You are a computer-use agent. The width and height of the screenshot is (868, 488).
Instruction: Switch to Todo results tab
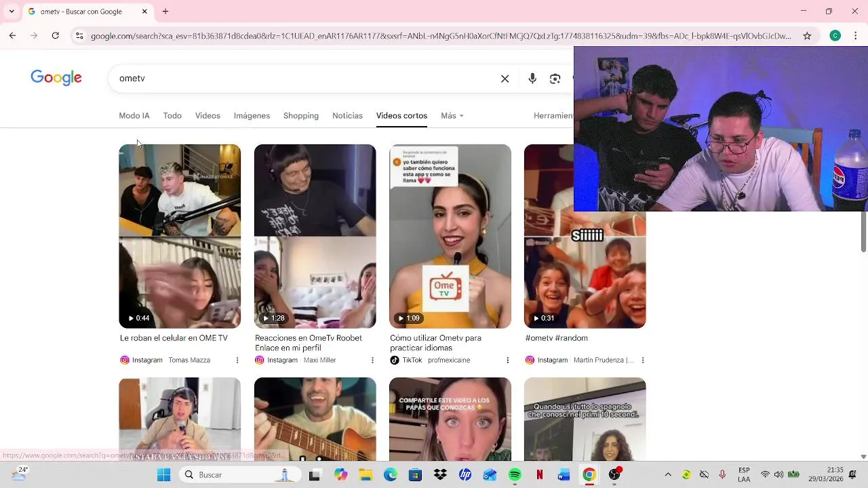coord(172,116)
